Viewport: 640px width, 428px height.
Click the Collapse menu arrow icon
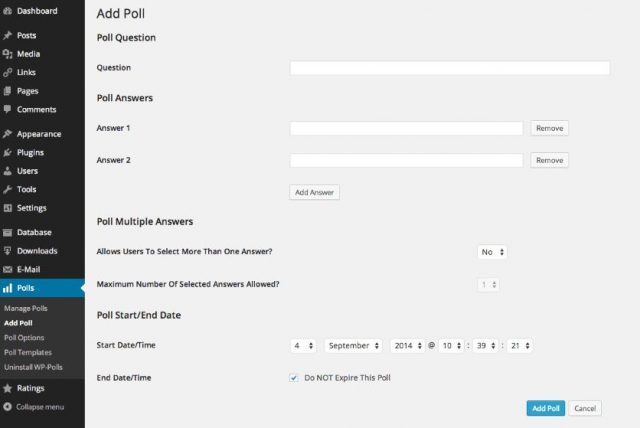tap(7, 407)
